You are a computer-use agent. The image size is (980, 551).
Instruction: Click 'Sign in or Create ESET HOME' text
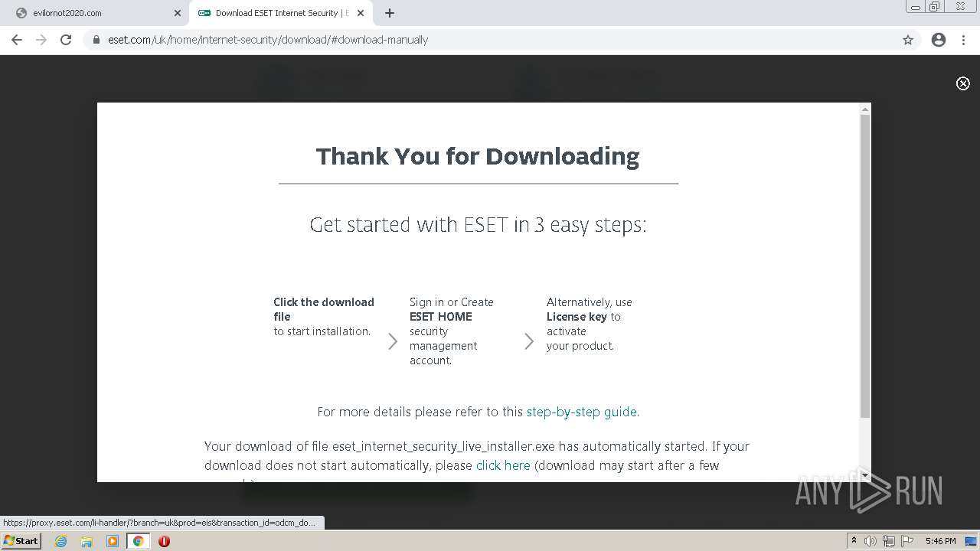[x=451, y=309]
